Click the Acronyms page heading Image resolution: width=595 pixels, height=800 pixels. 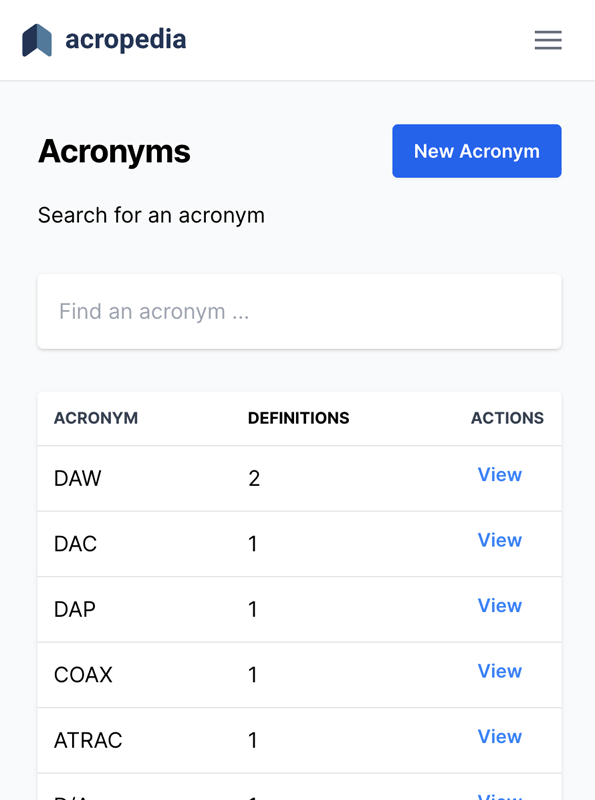coord(114,152)
